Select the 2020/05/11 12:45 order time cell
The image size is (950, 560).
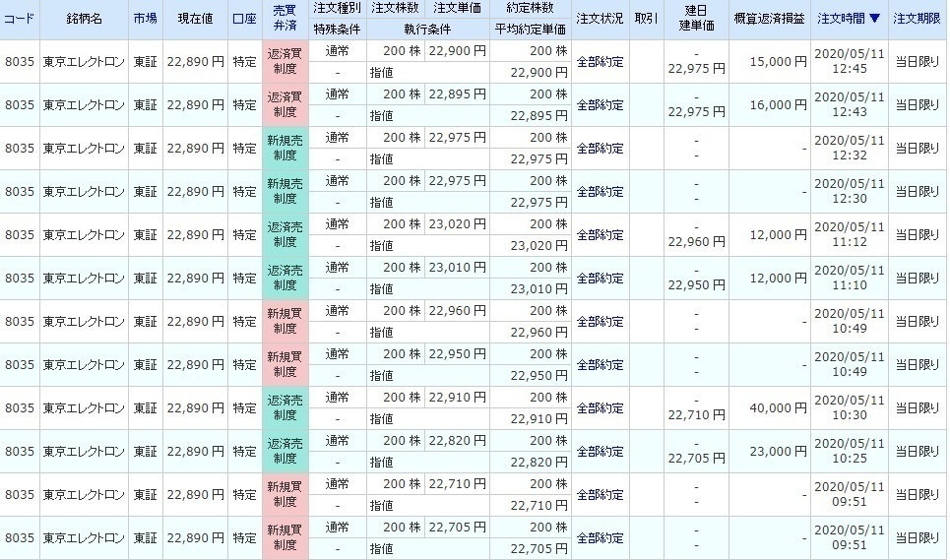pyautogui.click(x=850, y=62)
